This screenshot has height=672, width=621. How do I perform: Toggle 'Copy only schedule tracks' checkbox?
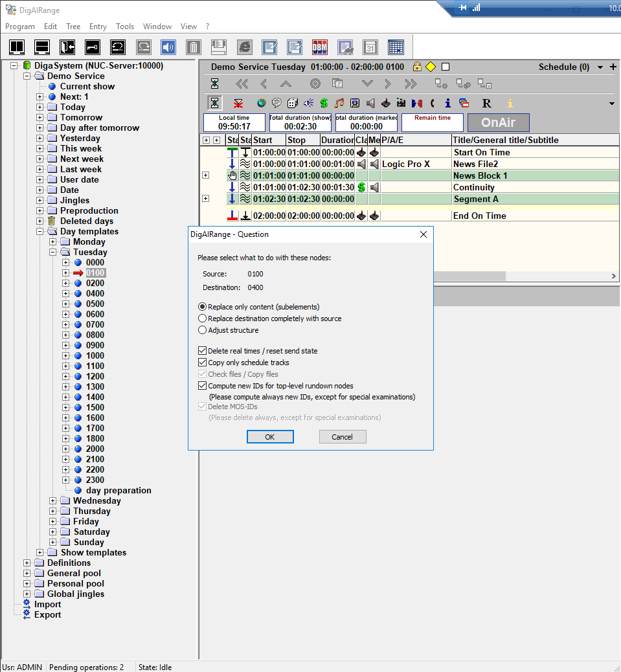pyautogui.click(x=203, y=363)
